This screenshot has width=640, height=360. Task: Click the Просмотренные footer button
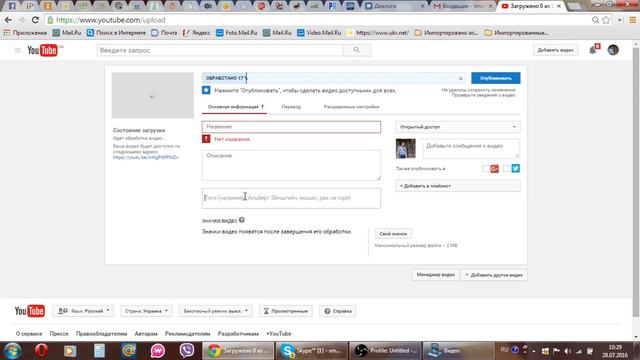coord(286,311)
